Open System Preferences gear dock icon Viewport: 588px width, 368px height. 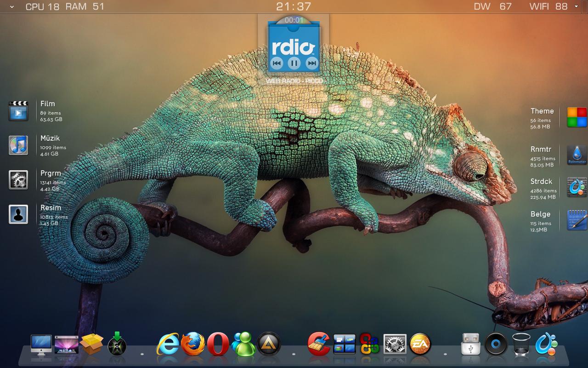pos(395,344)
